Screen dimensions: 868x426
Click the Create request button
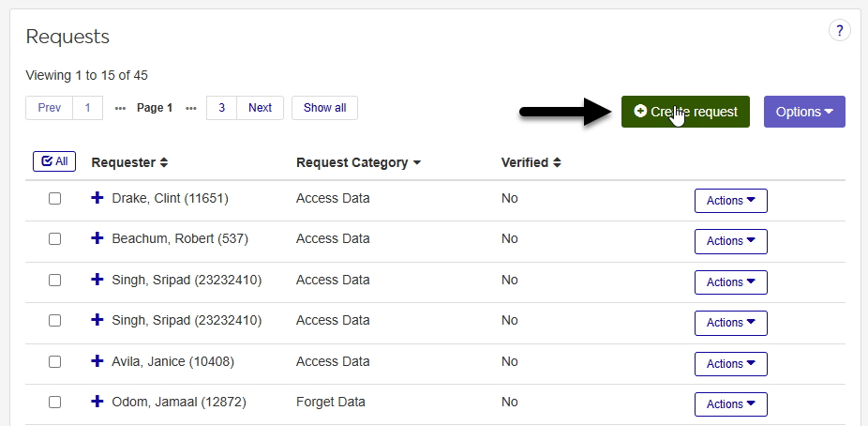pyautogui.click(x=685, y=112)
